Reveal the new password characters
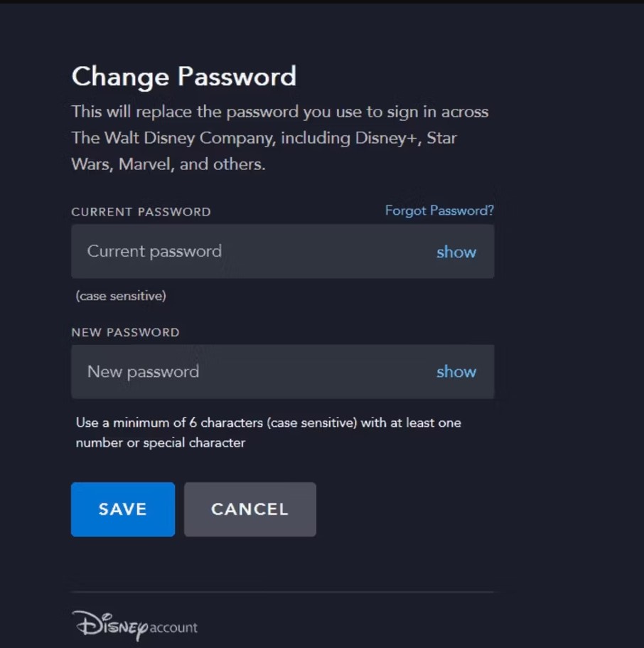The height and width of the screenshot is (648, 644). tap(456, 371)
